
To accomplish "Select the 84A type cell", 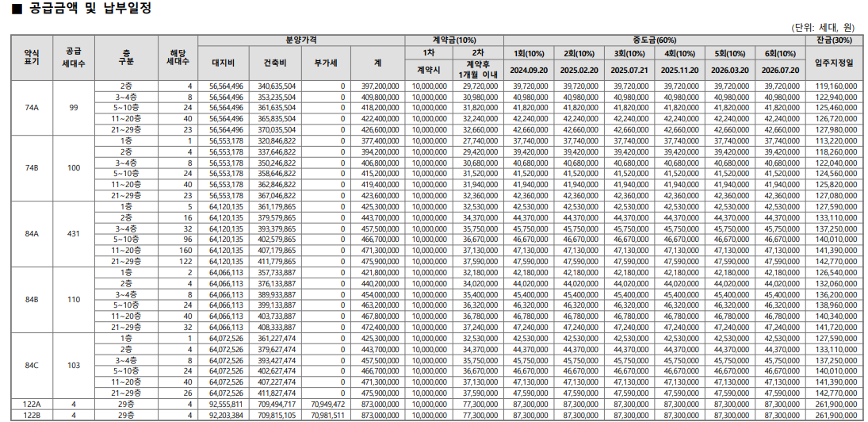I will (32, 234).
